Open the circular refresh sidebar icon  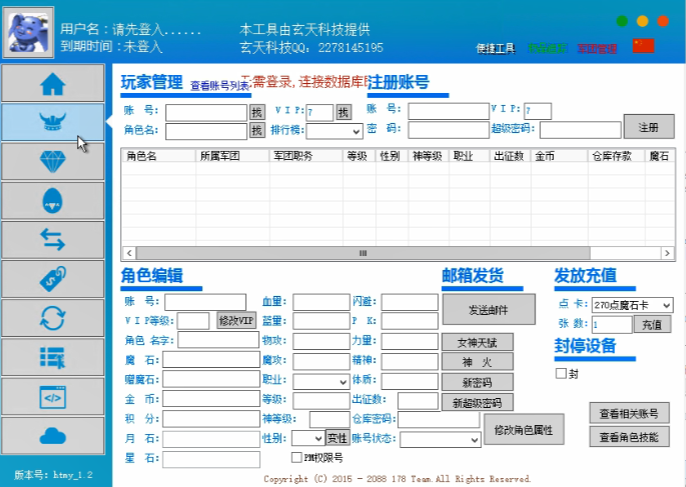tap(52, 318)
